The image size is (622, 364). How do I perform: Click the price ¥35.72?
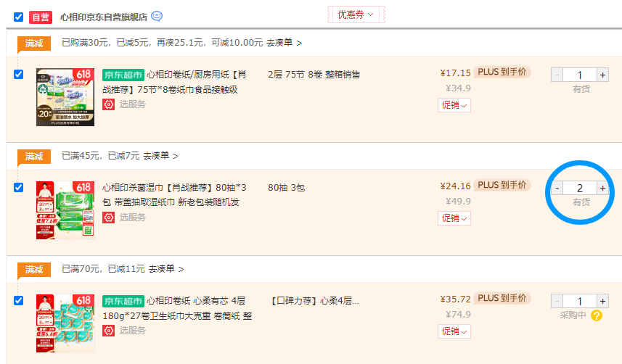pyautogui.click(x=455, y=299)
